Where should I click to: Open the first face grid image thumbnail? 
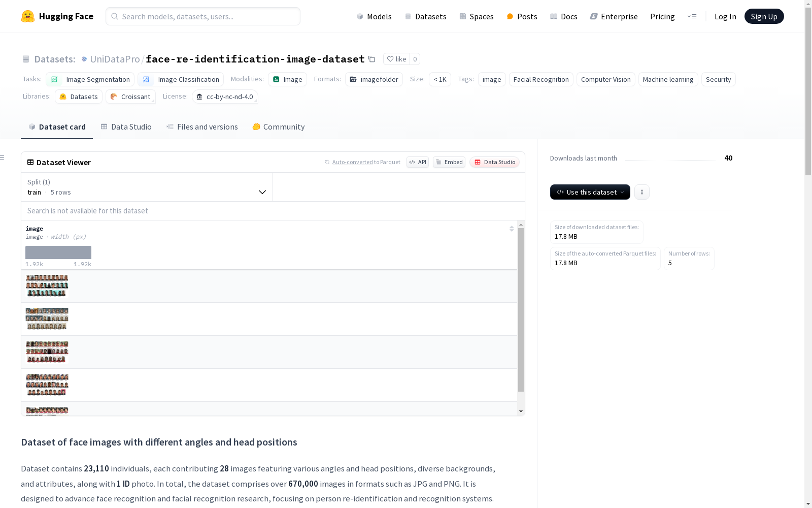point(47,285)
